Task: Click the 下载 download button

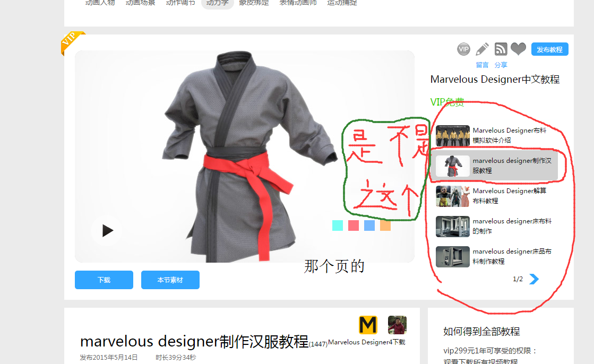Action: (x=104, y=280)
